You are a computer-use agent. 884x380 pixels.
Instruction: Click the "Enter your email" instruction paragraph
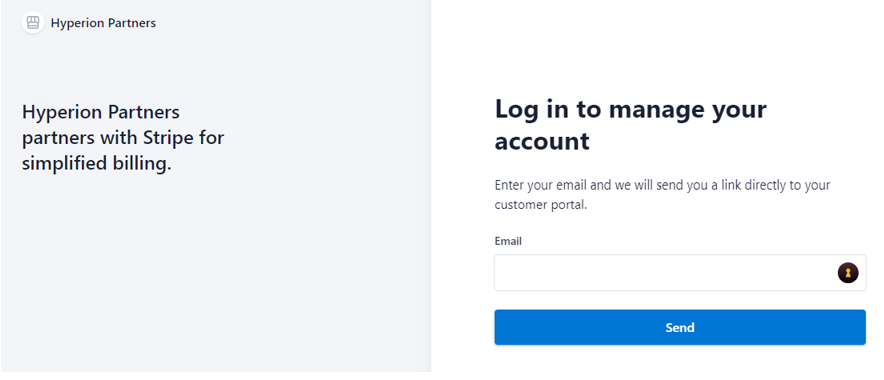(662, 195)
